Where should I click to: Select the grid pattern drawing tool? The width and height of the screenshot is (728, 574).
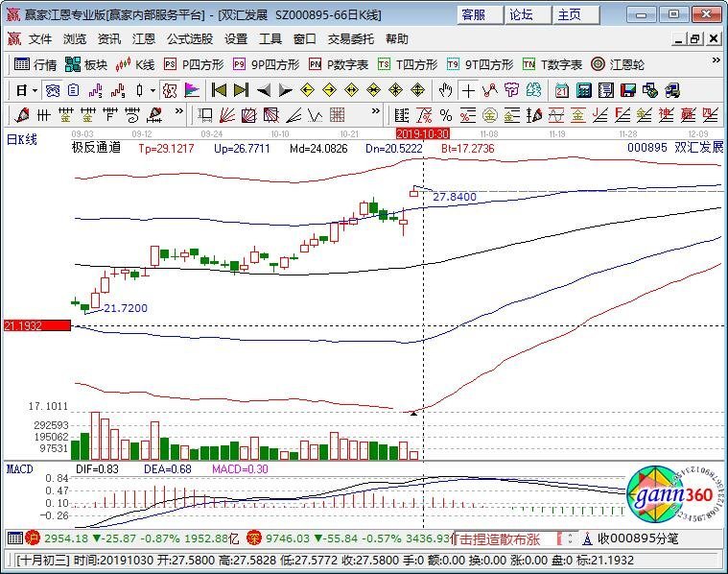(x=338, y=115)
